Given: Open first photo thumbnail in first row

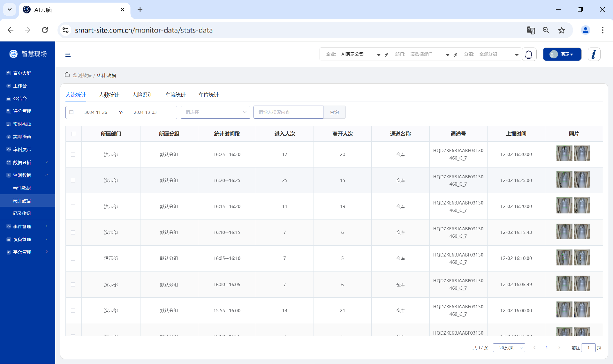Looking at the screenshot, I should pos(564,153).
